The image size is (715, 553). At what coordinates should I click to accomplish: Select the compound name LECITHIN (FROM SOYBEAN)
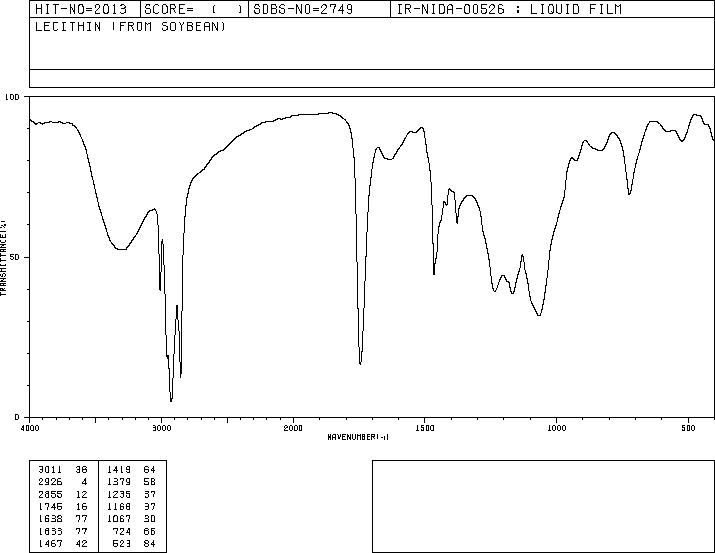tap(130, 26)
